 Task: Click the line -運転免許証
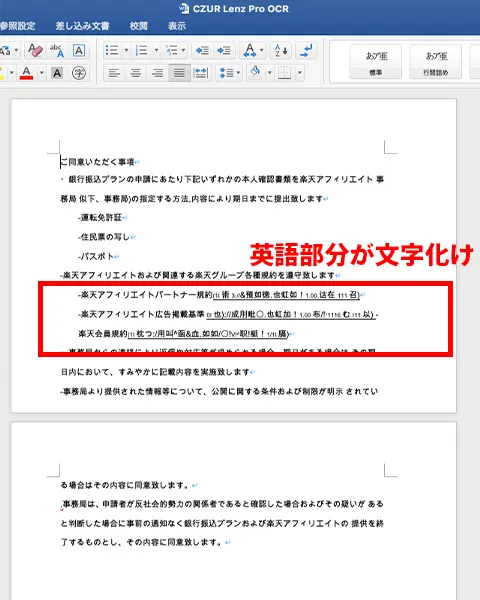click(100, 218)
